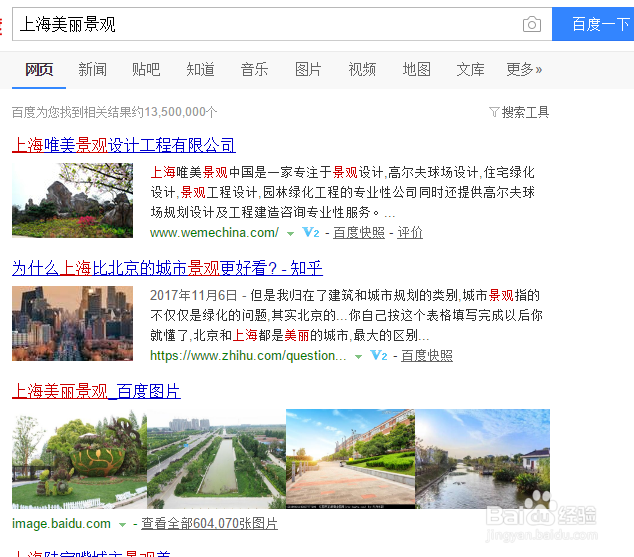
Task: Open the 音乐 tab
Action: pyautogui.click(x=254, y=70)
